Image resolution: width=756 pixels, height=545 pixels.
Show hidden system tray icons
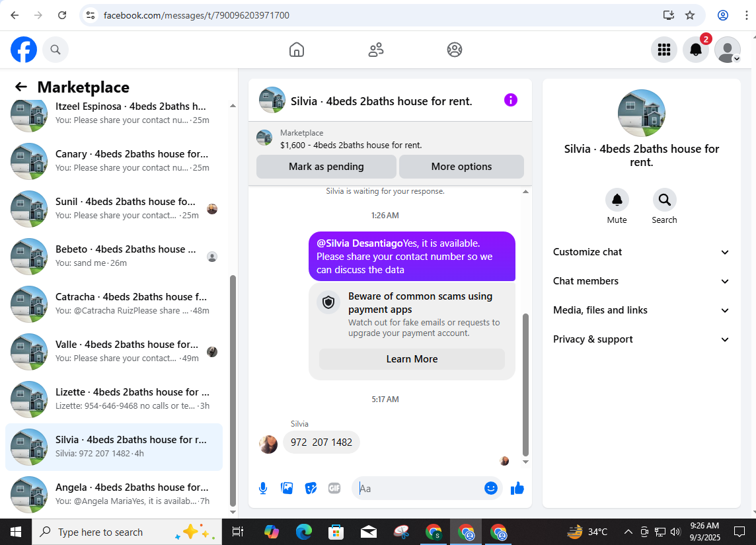[628, 532]
